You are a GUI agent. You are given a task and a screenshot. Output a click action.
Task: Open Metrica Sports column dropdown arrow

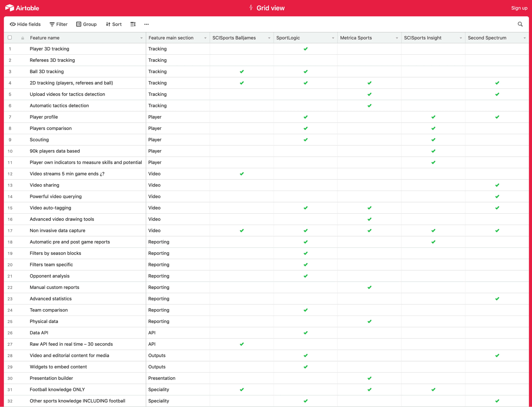pyautogui.click(x=397, y=38)
